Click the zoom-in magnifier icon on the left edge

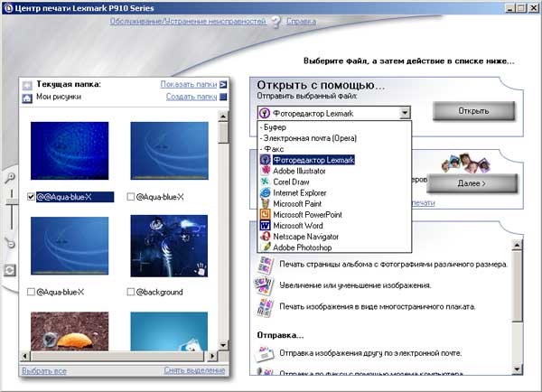(10, 178)
